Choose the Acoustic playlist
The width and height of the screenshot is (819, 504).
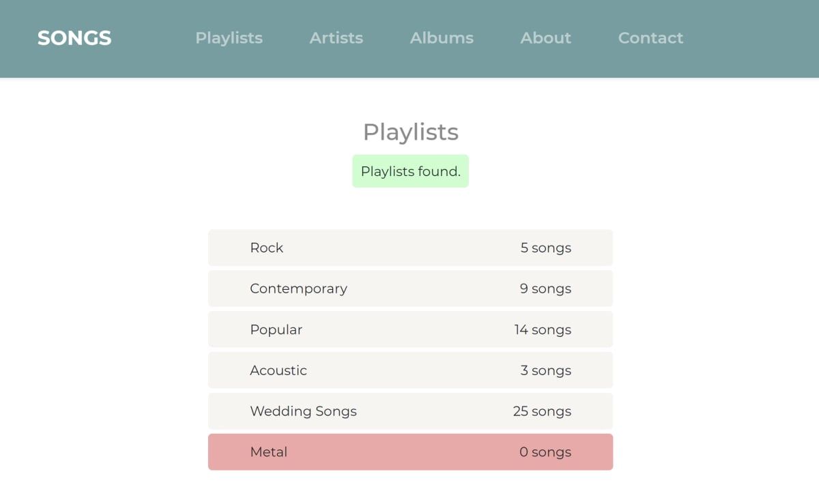click(278, 370)
